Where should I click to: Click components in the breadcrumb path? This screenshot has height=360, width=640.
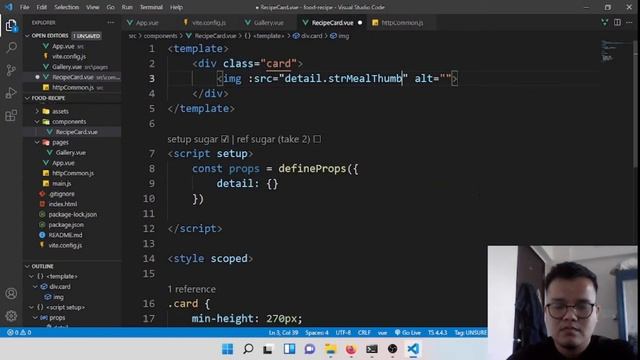pos(160,36)
